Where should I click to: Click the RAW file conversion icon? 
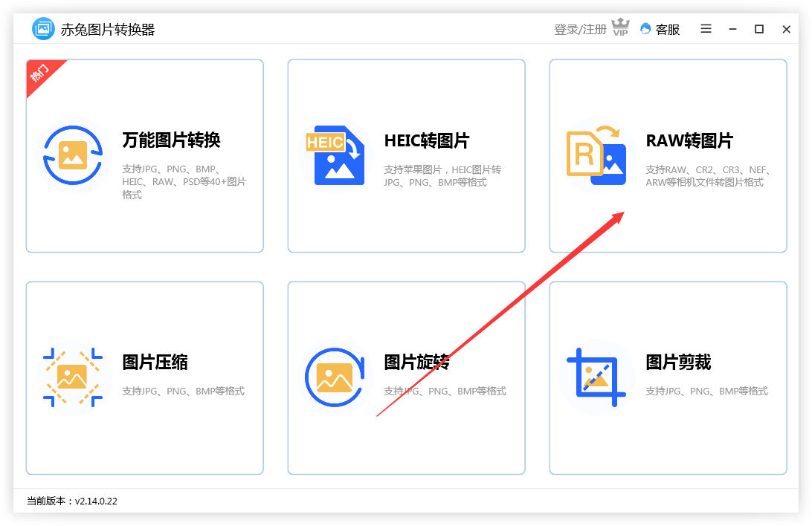[596, 155]
